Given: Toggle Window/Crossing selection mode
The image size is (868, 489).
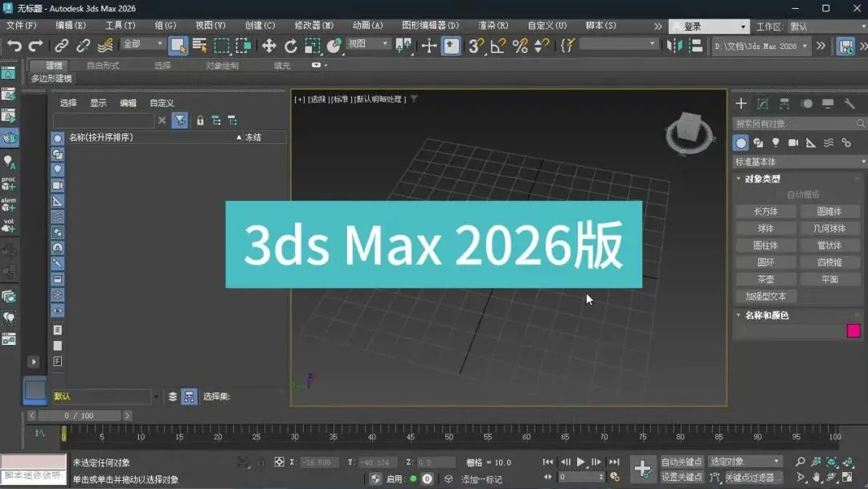Looking at the screenshot, I should (x=243, y=46).
